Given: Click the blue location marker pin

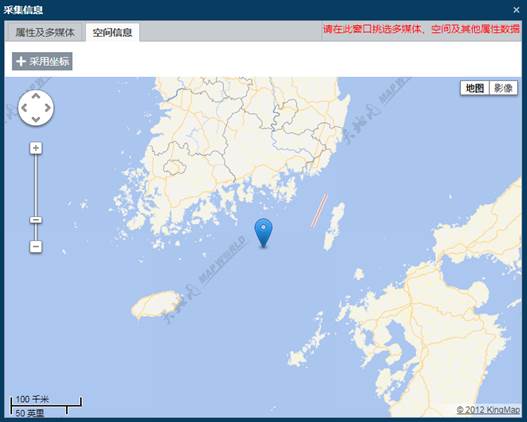Looking at the screenshot, I should click(x=264, y=233).
